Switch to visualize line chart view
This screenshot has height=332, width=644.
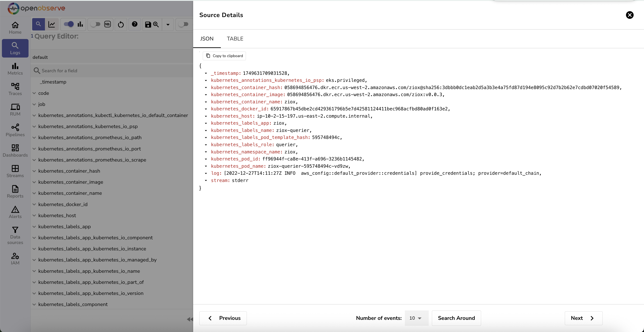coord(52,25)
